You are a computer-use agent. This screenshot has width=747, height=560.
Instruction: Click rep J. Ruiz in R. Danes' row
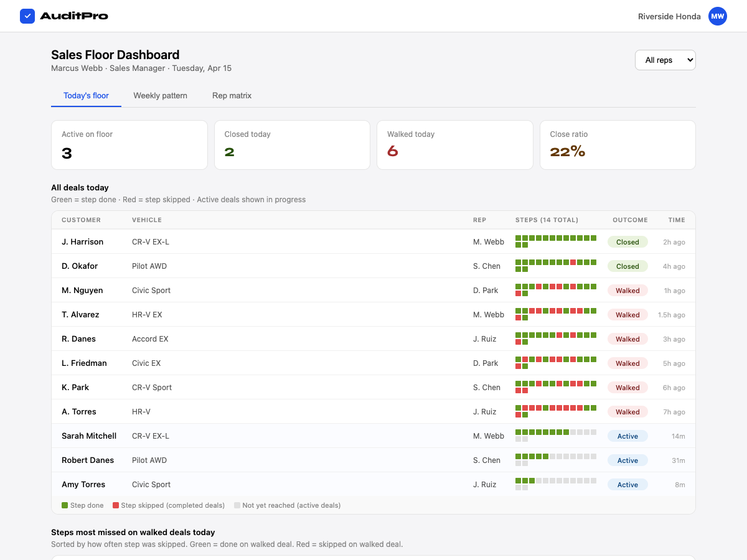[485, 339]
